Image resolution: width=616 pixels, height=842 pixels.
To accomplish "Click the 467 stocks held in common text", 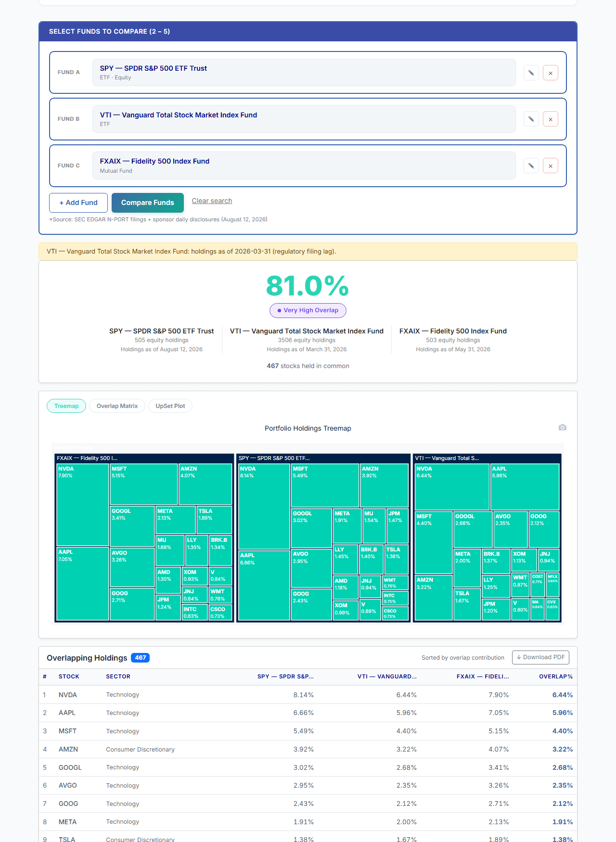I will tap(308, 366).
